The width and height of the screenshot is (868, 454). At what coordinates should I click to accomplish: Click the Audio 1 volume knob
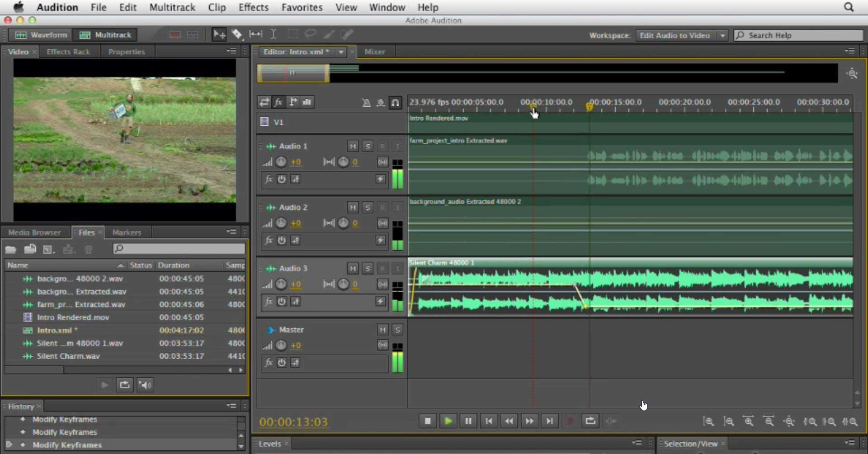(281, 162)
